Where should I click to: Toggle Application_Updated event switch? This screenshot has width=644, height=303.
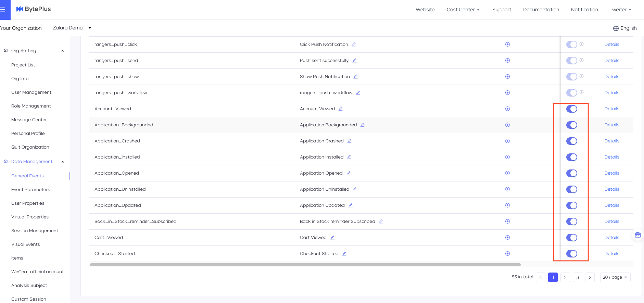click(x=572, y=205)
